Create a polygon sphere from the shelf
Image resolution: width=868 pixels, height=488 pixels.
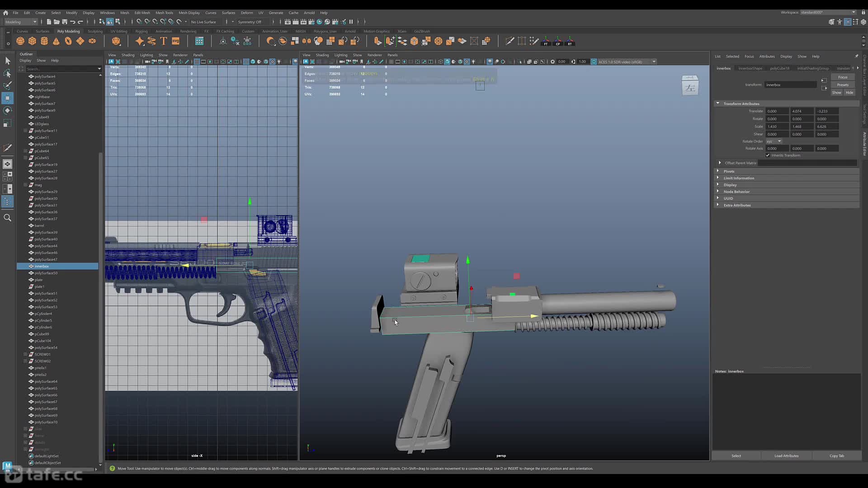click(x=20, y=41)
